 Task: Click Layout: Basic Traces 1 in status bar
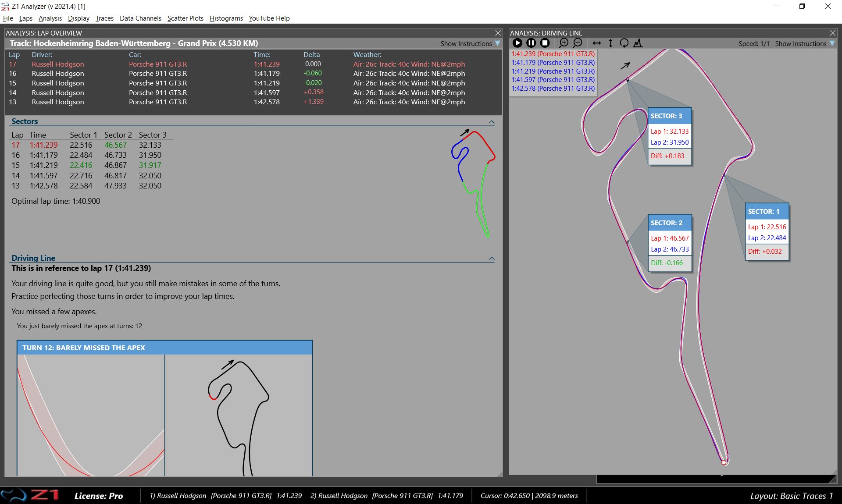792,496
